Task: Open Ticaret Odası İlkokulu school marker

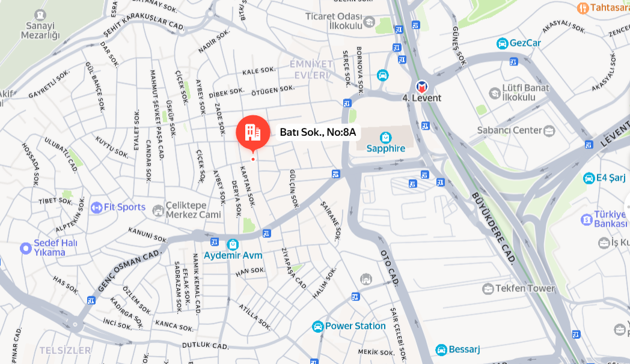Action: [x=369, y=22]
